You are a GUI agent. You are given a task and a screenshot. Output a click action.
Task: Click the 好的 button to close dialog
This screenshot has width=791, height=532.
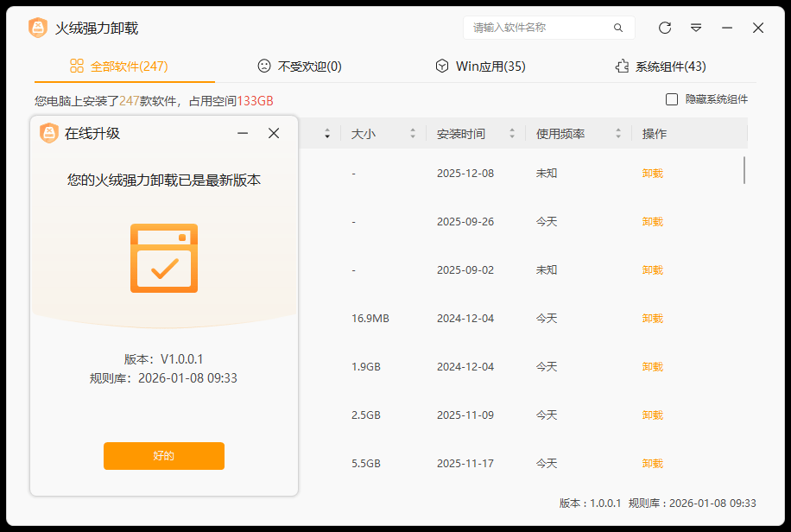[163, 456]
